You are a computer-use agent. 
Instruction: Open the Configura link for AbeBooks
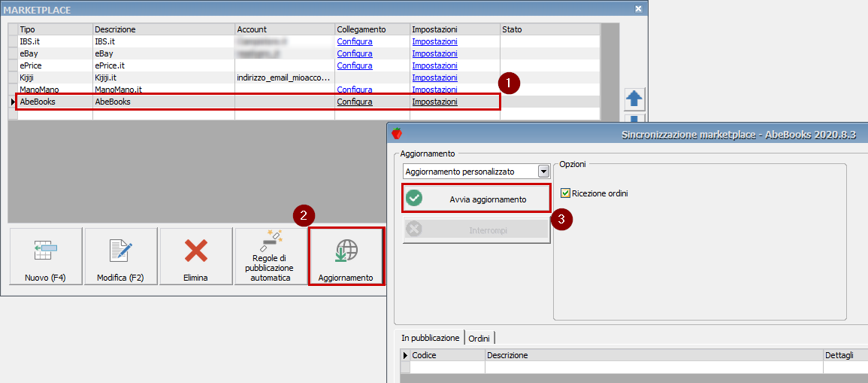click(354, 102)
